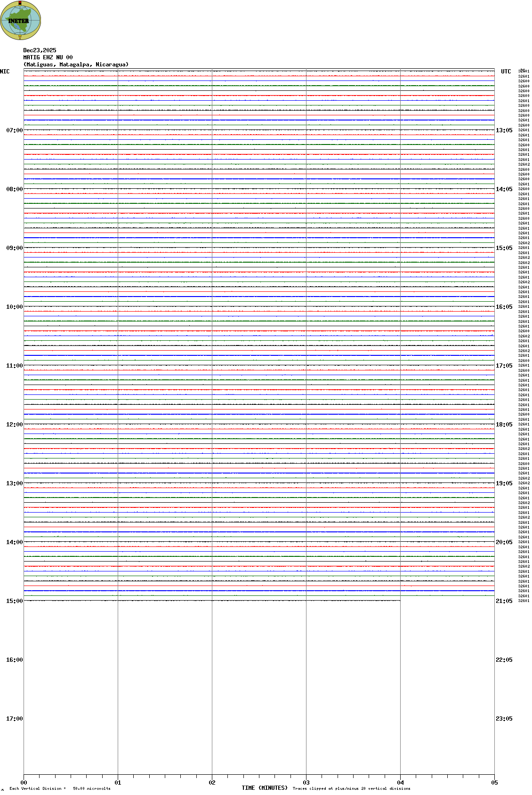Click the TIME (MINUTES) axis label
This screenshot has height=795, width=532.
(264, 788)
